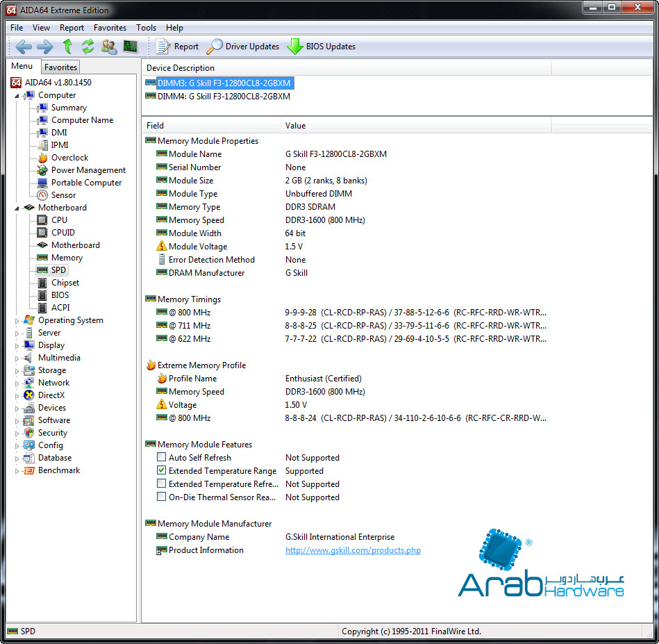This screenshot has width=659, height=644.
Task: Open the Help menu
Action: pyautogui.click(x=174, y=28)
